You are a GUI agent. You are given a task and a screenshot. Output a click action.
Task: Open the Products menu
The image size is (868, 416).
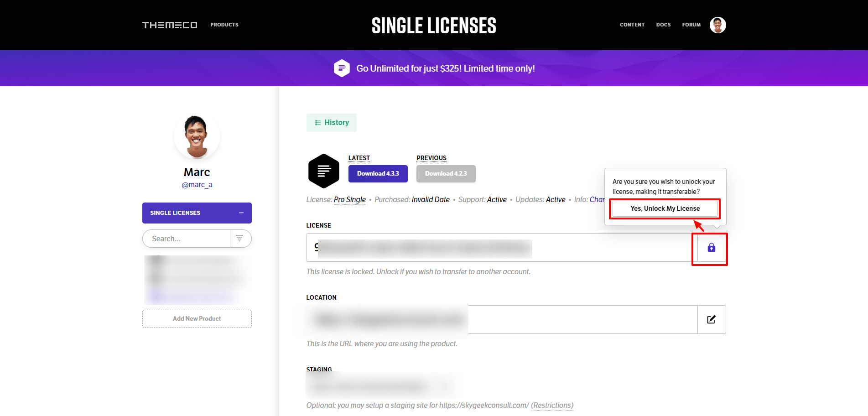[x=224, y=25]
